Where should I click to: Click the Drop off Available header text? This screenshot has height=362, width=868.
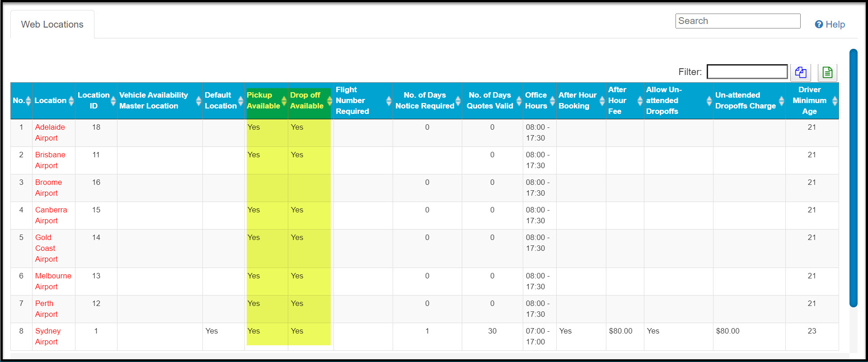click(307, 101)
